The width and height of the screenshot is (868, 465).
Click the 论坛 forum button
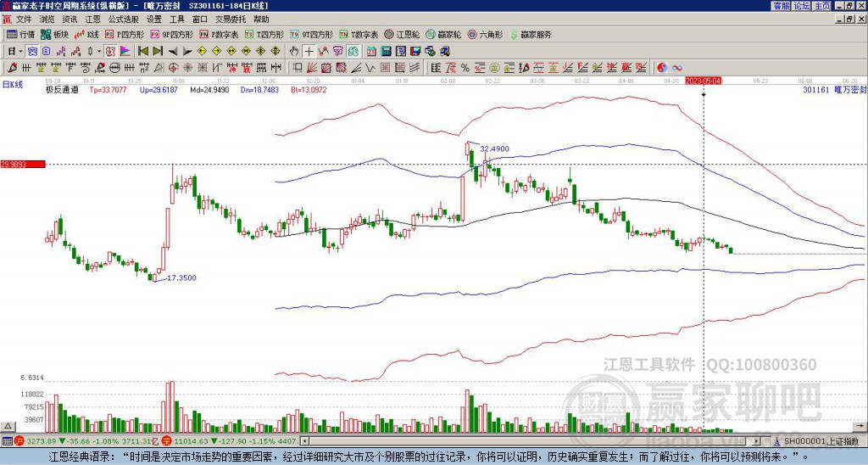point(802,6)
